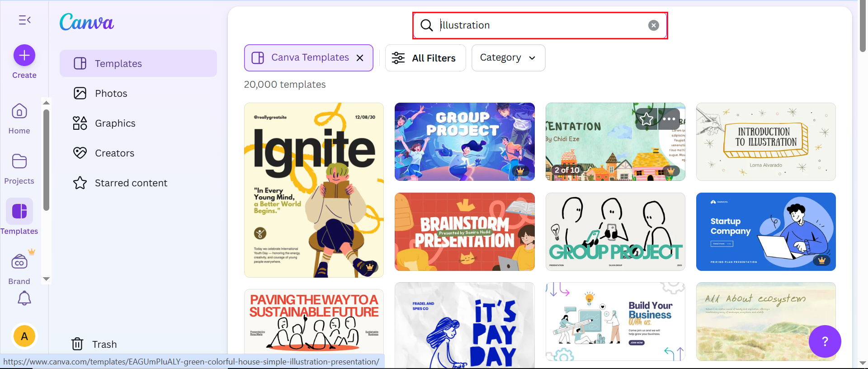Open the Projects folder icon
Viewport: 868px width, 369px height.
(x=19, y=168)
